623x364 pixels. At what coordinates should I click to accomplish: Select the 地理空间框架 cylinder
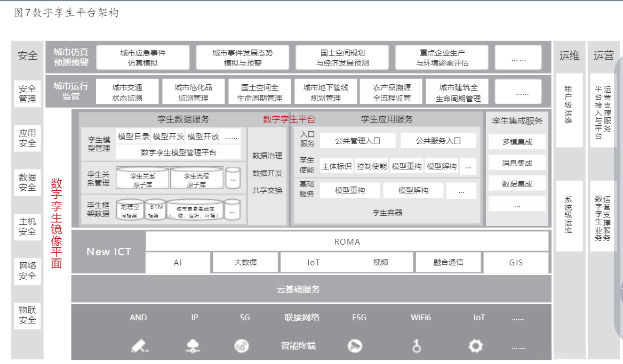[130, 210]
